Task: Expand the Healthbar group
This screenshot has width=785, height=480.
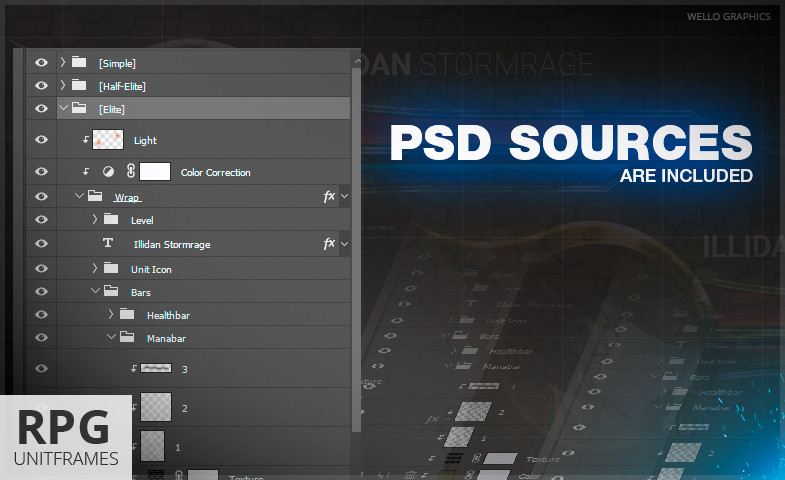Action: (x=111, y=314)
